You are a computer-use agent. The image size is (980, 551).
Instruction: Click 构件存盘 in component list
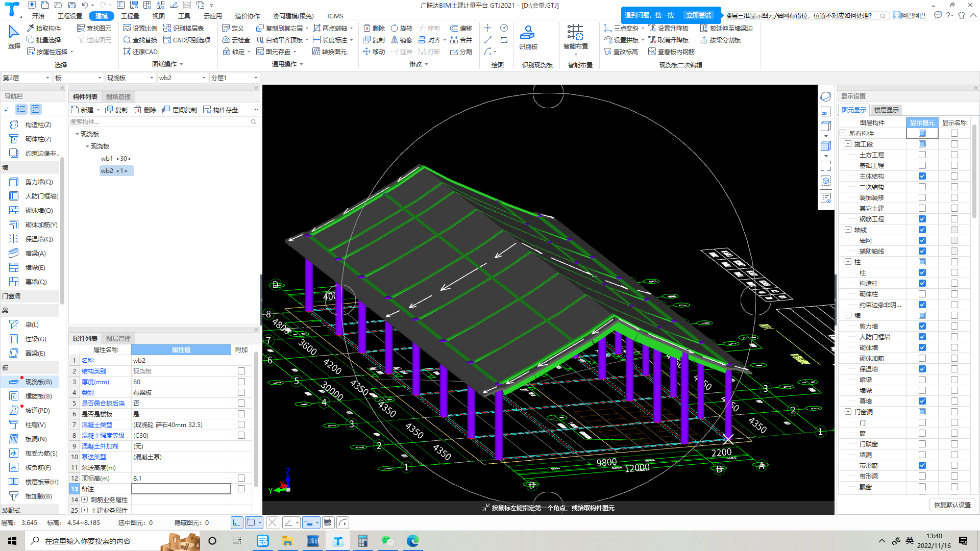click(x=220, y=110)
